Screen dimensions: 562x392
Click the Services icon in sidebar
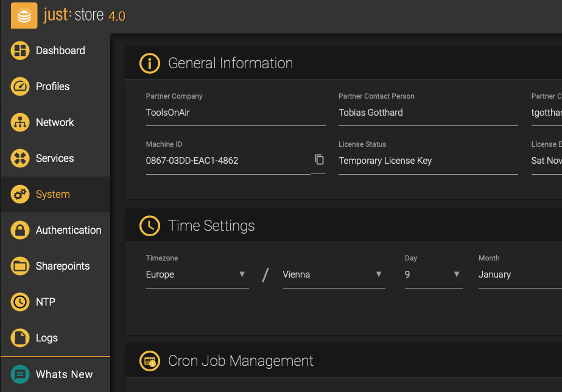[20, 158]
